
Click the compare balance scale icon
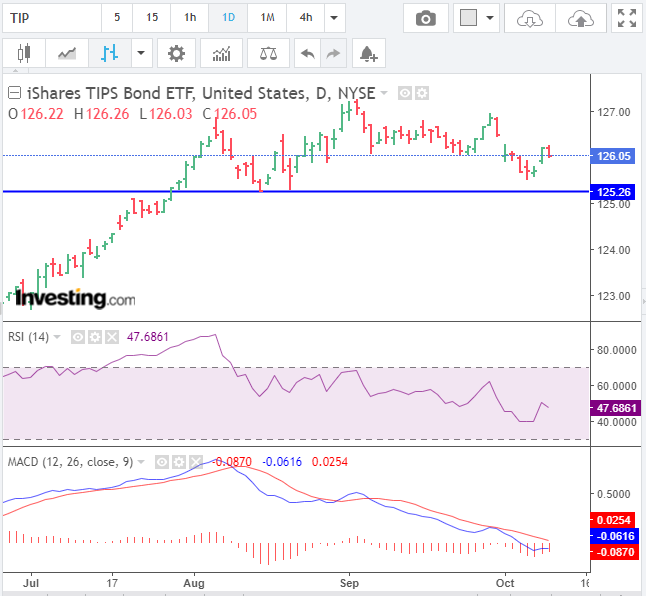coord(268,53)
